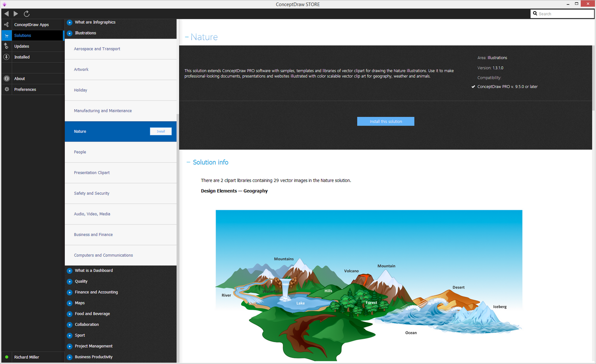Click the back navigation arrow
The height and width of the screenshot is (364, 596).
pyautogui.click(x=6, y=14)
